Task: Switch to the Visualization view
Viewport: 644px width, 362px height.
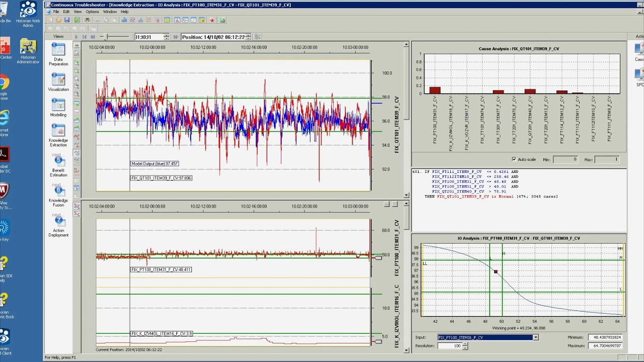Action: 58,79
